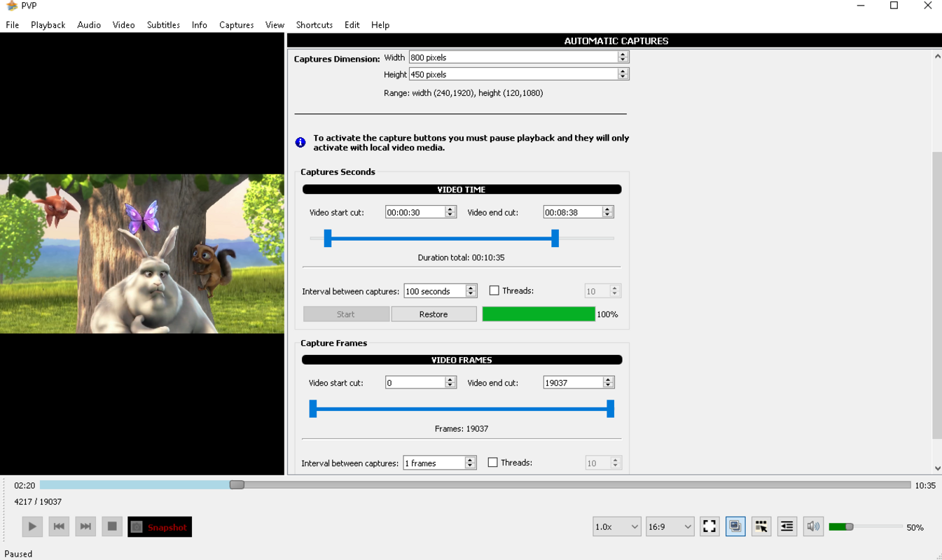
Task: Click Height spinner arrows
Action: point(623,74)
